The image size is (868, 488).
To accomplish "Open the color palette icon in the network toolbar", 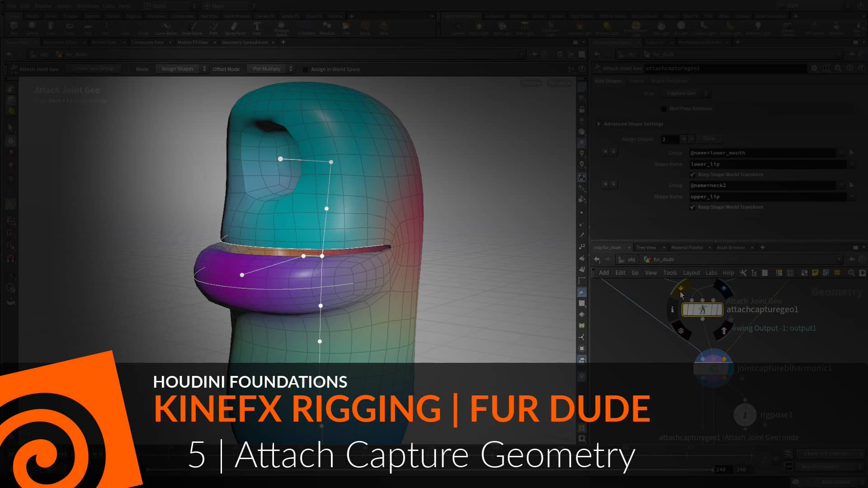I will pos(779,273).
